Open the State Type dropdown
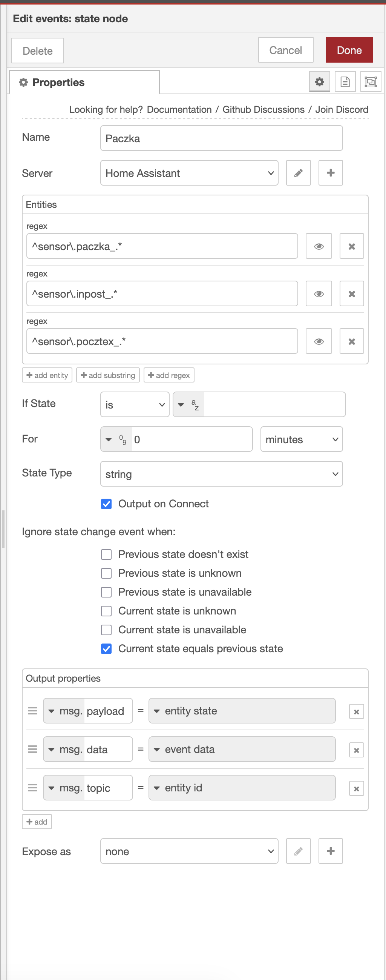This screenshot has width=386, height=980. coord(221,474)
